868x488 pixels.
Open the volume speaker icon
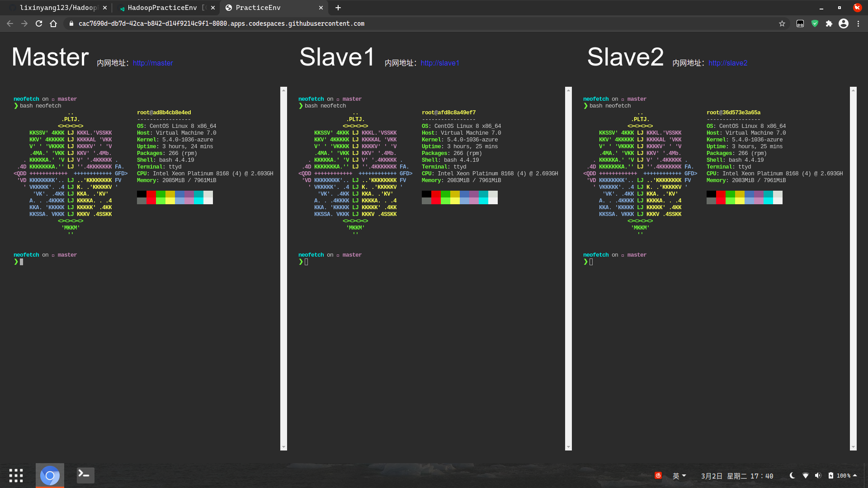[818, 475]
